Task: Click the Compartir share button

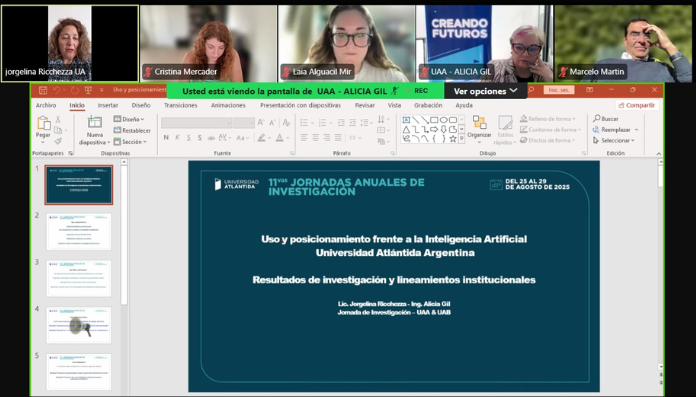Action: coord(637,105)
